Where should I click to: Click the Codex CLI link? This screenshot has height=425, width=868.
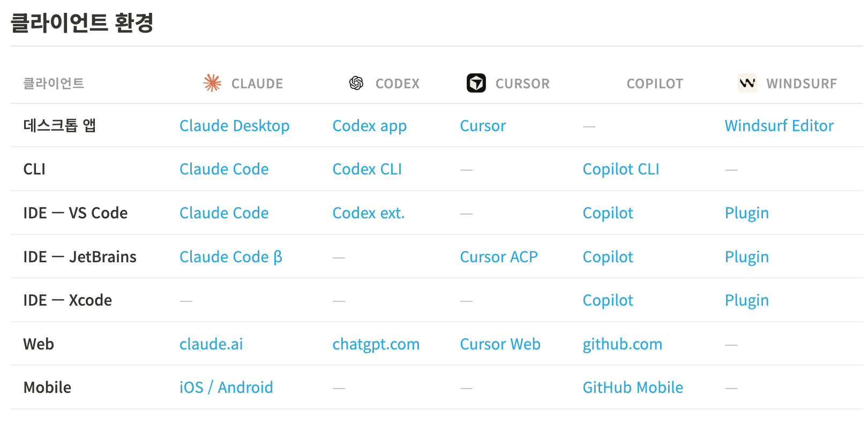[x=367, y=169]
